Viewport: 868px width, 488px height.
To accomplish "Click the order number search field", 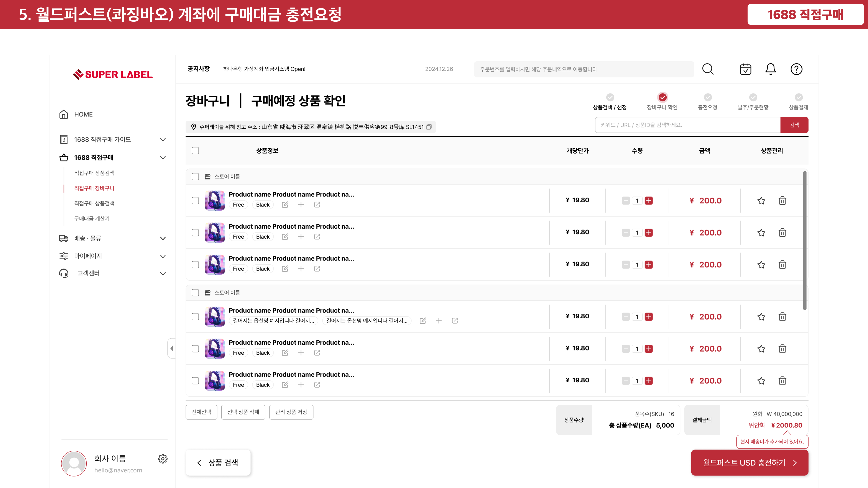I will (584, 69).
